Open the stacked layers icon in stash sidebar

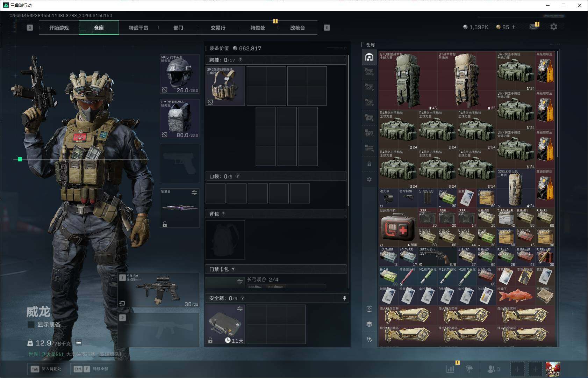(x=369, y=324)
